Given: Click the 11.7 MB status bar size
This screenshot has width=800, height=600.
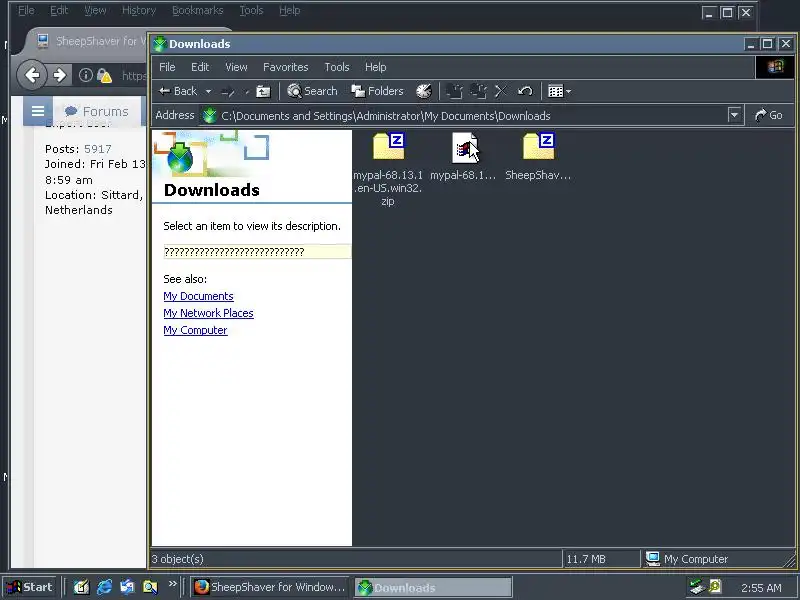Looking at the screenshot, I should (586, 559).
